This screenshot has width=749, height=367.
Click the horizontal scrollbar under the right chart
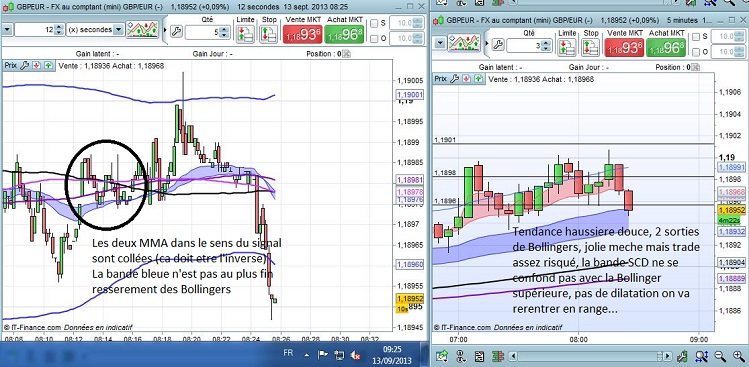(589, 356)
